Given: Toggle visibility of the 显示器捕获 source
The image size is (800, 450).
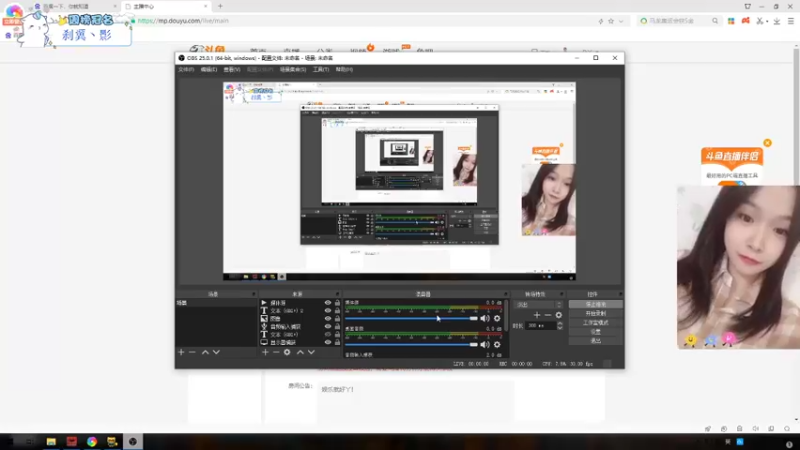Looking at the screenshot, I should tap(328, 342).
